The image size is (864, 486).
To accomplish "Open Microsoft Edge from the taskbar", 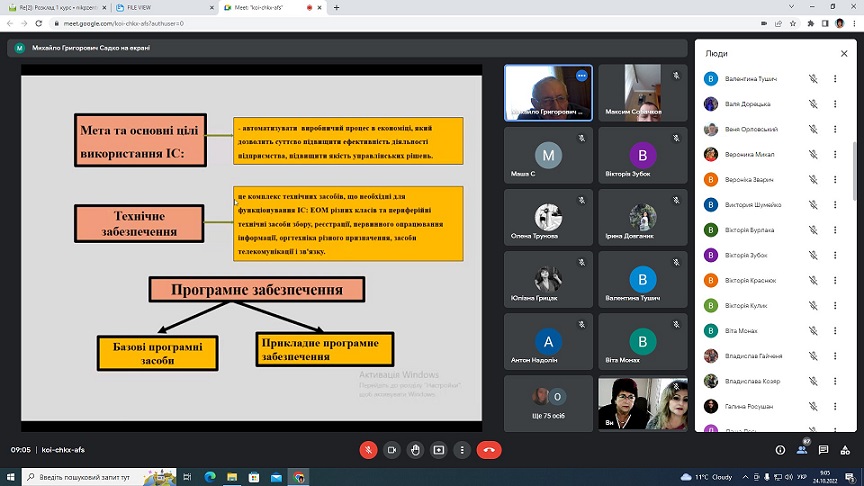I will coord(210,477).
